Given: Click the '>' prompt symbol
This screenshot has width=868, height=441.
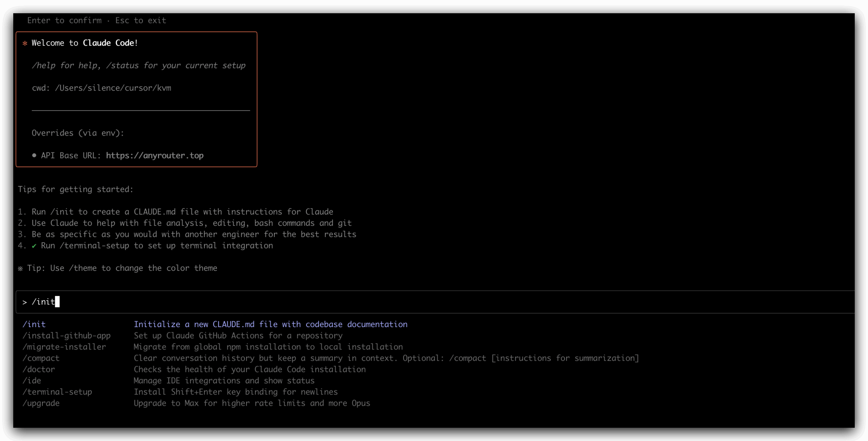Looking at the screenshot, I should 25,302.
